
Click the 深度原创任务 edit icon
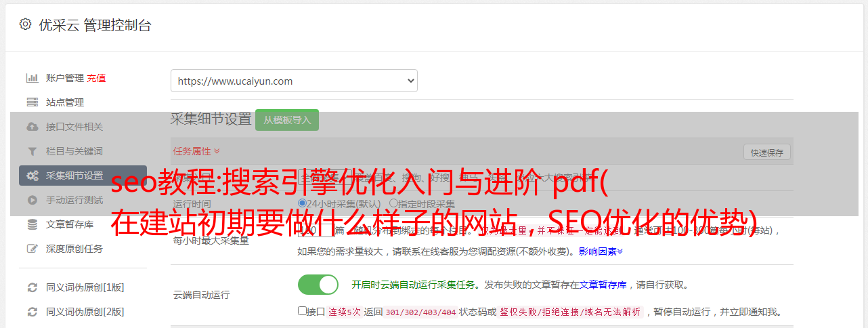point(32,249)
